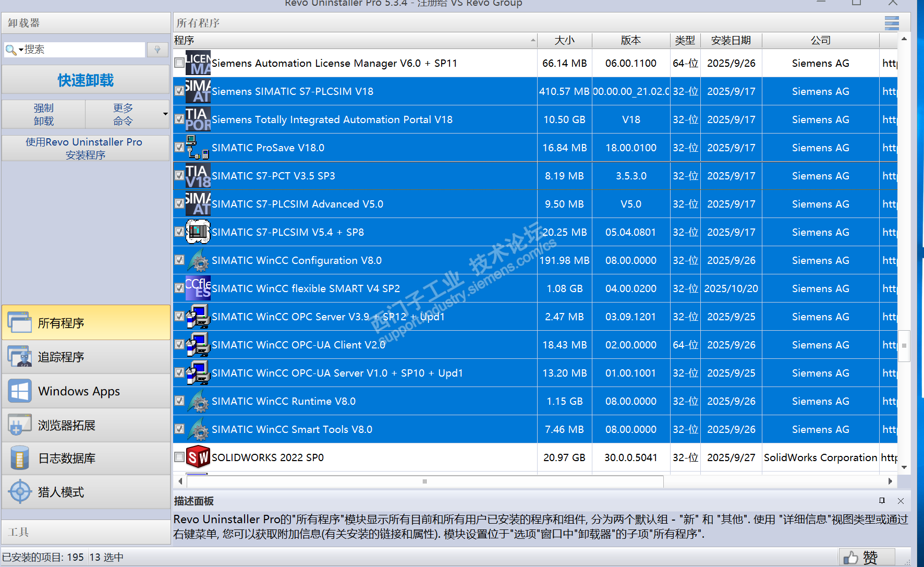Click the 猎人模式 target icon
The image size is (924, 567).
(20, 492)
